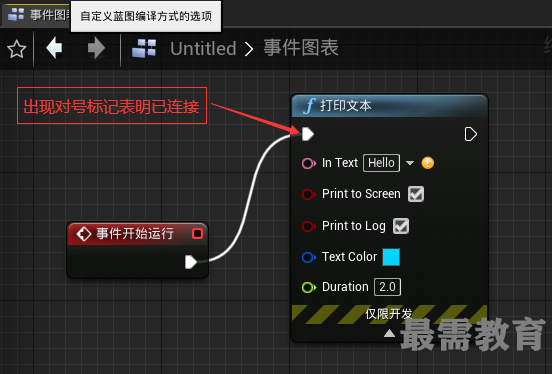552x374 pixels.
Task: Toggle the Print to Screen checkbox
Action: (416, 194)
